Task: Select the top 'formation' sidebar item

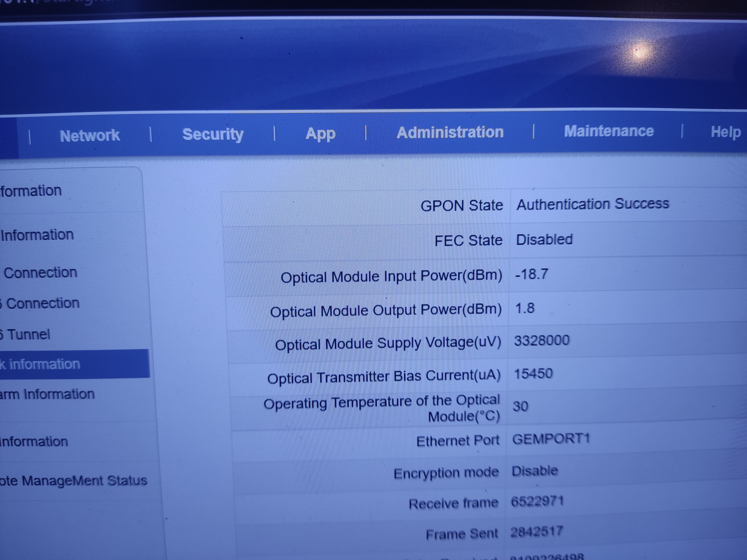Action: (31, 191)
